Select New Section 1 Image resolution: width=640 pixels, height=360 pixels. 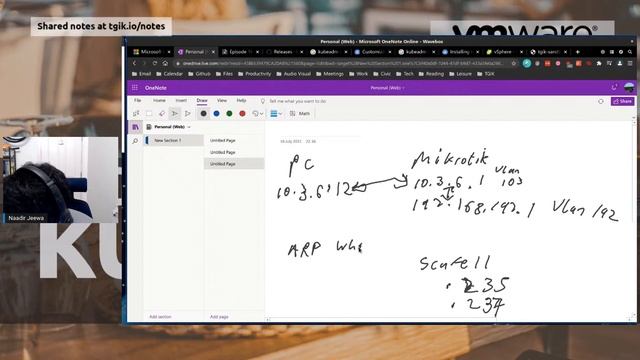pos(173,140)
